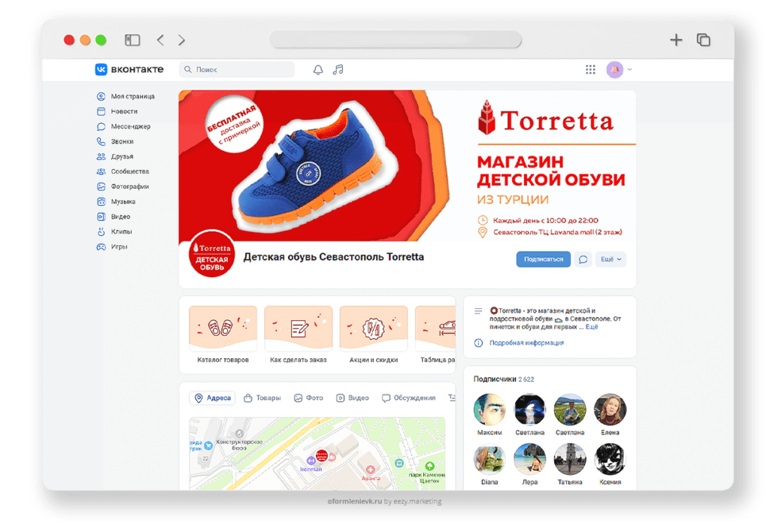Open the music note icon in header
The height and width of the screenshot is (532, 770).
coord(338,70)
